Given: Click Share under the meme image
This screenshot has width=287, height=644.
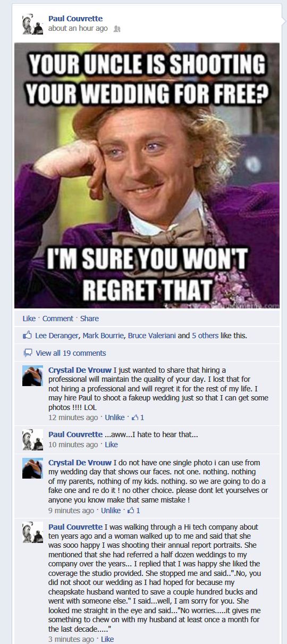Looking at the screenshot, I should coord(89,319).
